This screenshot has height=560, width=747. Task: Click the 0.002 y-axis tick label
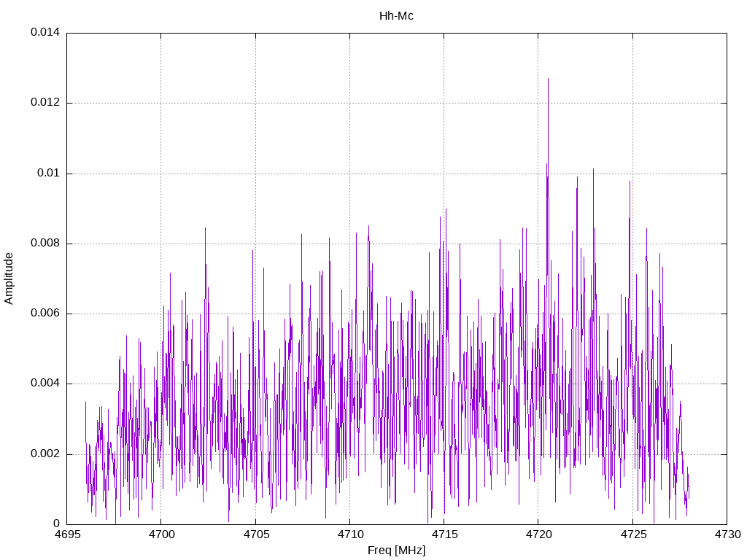click(x=45, y=454)
